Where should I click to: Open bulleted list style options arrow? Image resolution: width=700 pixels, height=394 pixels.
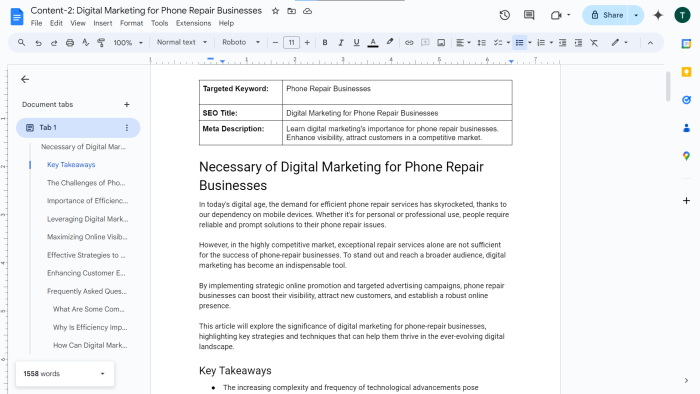pos(530,43)
